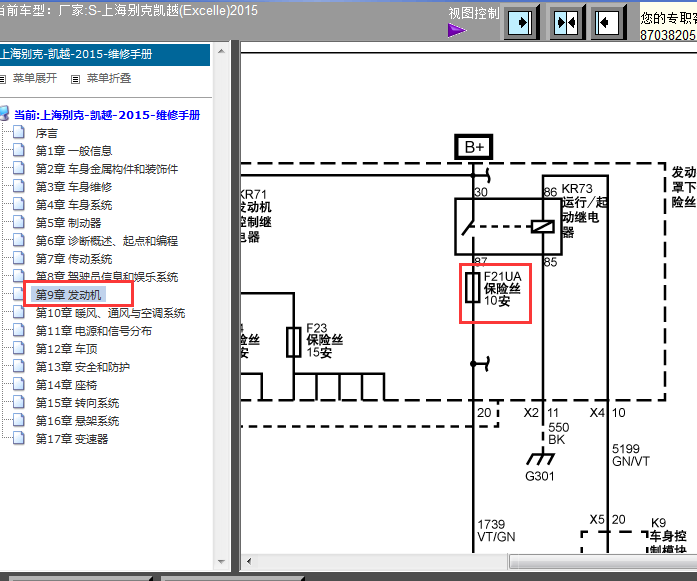697x581 pixels.
Task: Click the B+ power label in diagram
Action: coord(474,147)
